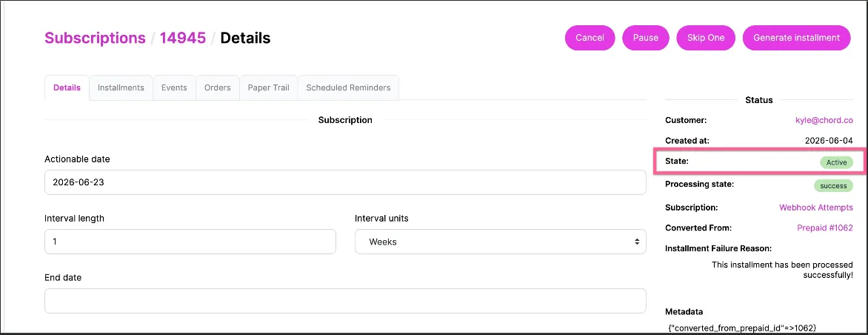The height and width of the screenshot is (335, 868).
Task: Open the Scheduled Reminders tab
Action: (348, 87)
